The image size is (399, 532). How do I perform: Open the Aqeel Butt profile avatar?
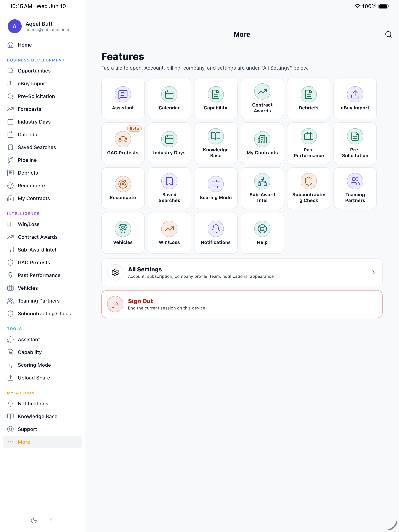tap(15, 26)
